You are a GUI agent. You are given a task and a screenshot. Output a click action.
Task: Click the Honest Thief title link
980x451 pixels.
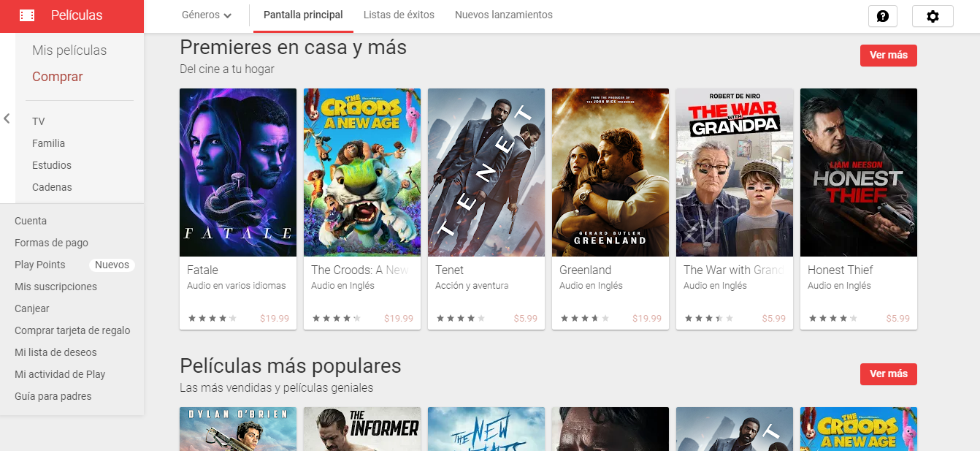tap(840, 270)
